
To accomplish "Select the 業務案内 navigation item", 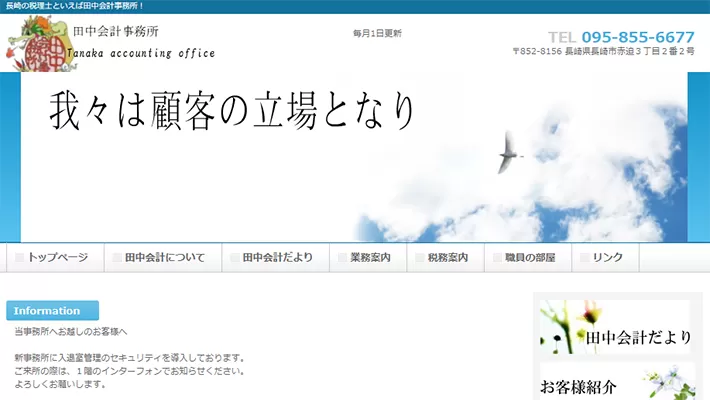I will pos(370,258).
